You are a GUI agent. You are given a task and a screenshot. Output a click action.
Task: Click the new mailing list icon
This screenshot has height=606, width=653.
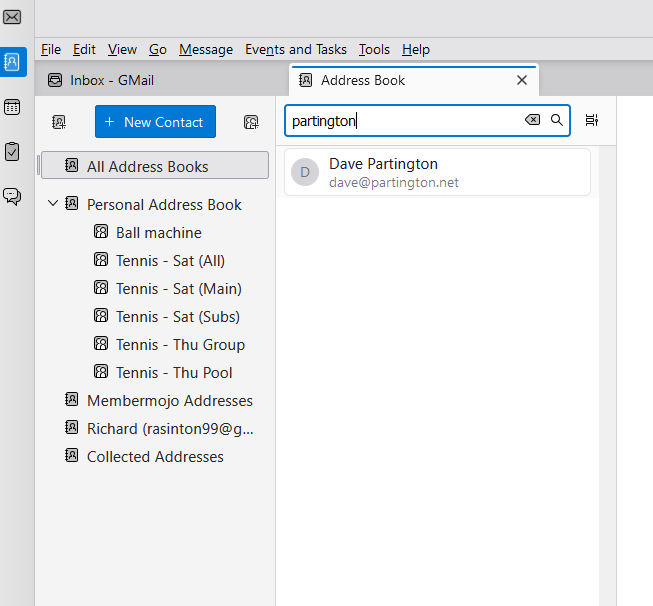point(251,122)
